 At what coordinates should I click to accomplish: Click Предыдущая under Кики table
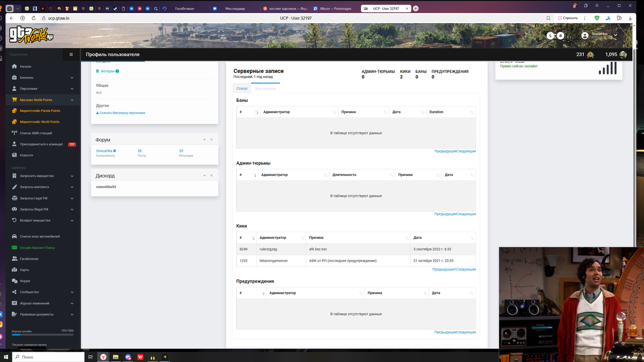tap(443, 269)
